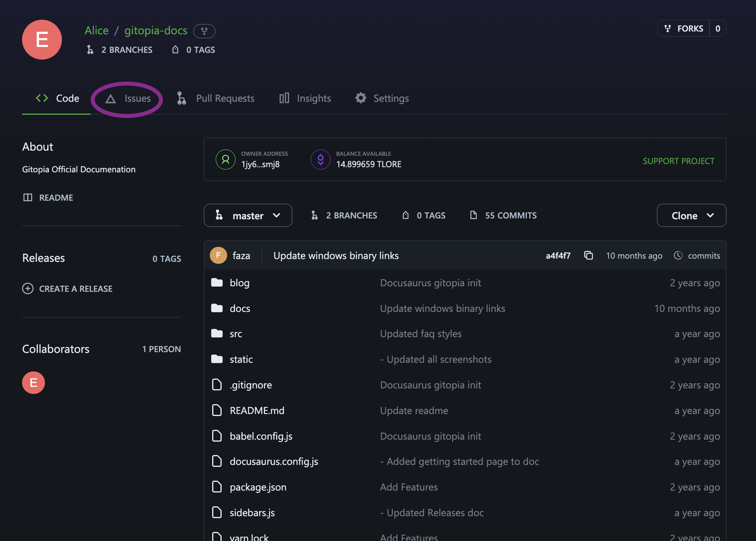
Task: Open package.json
Action: [258, 487]
